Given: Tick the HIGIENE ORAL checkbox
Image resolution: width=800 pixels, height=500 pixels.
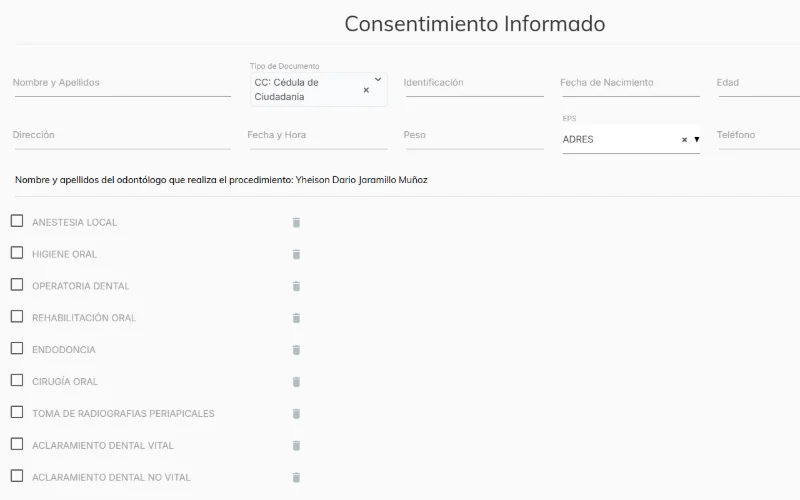Looking at the screenshot, I should (17, 253).
